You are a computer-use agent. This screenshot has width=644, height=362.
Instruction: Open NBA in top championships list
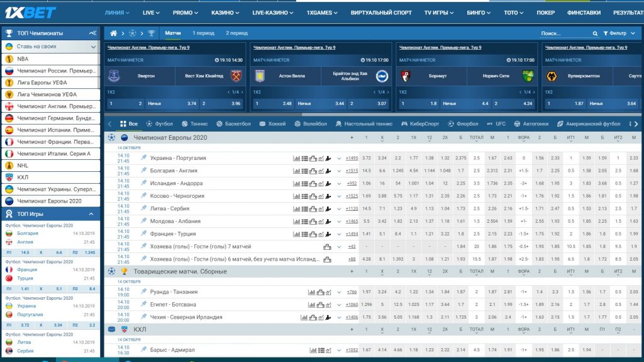[50, 59]
